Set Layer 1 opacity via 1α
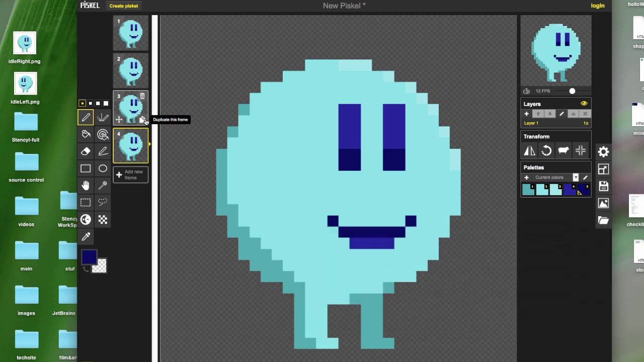This screenshot has height=362, width=644. (x=586, y=123)
